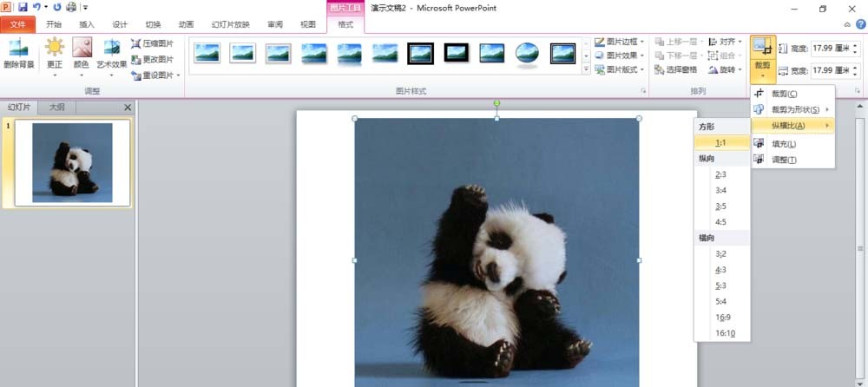The width and height of the screenshot is (868, 387).
Task: Select the 4:3 landscape aspect ratio
Action: 722,270
